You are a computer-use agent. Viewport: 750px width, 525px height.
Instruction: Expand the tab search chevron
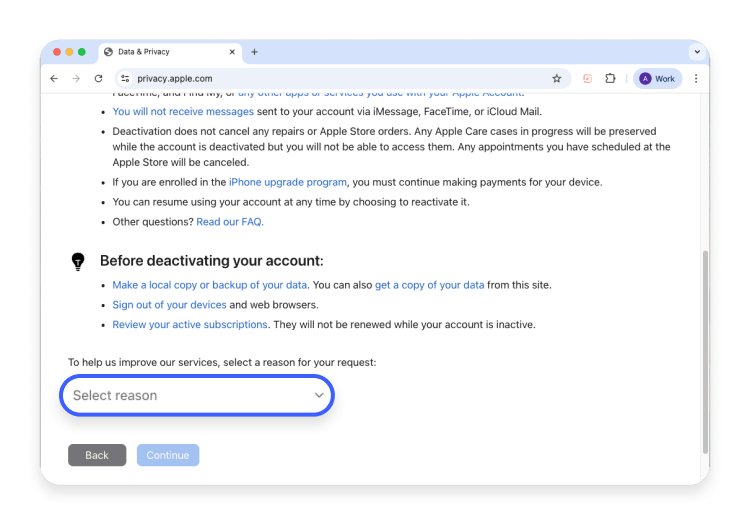[697, 52]
